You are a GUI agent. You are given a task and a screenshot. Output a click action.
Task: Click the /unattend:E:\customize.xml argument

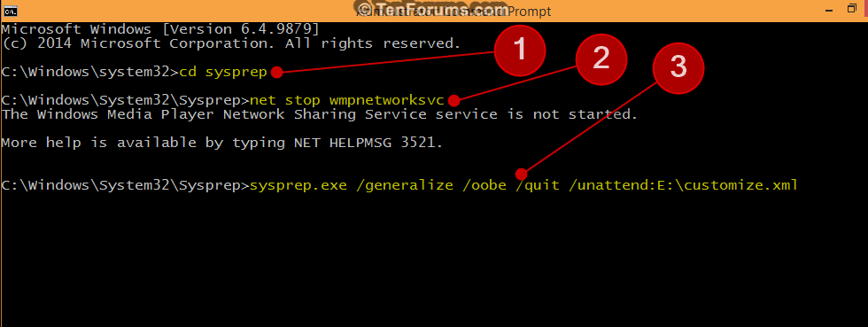(684, 185)
